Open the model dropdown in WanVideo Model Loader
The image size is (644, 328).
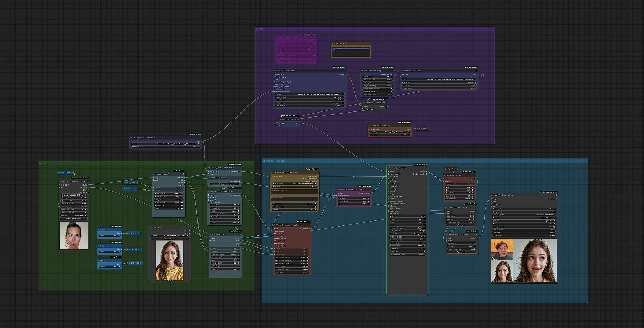(309, 94)
